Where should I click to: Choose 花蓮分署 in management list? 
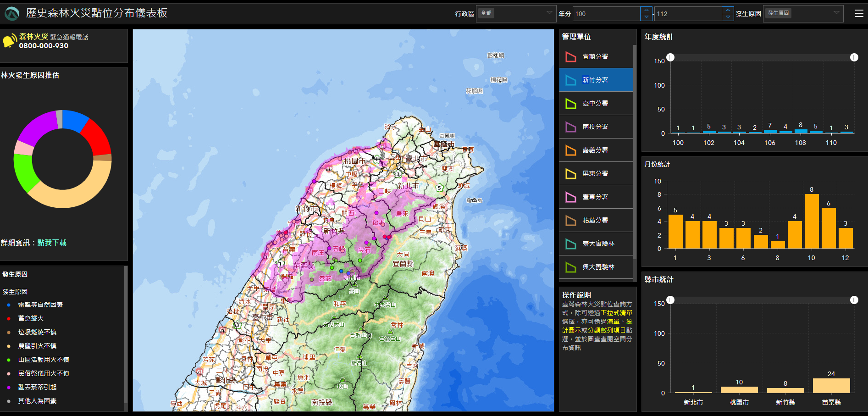595,220
